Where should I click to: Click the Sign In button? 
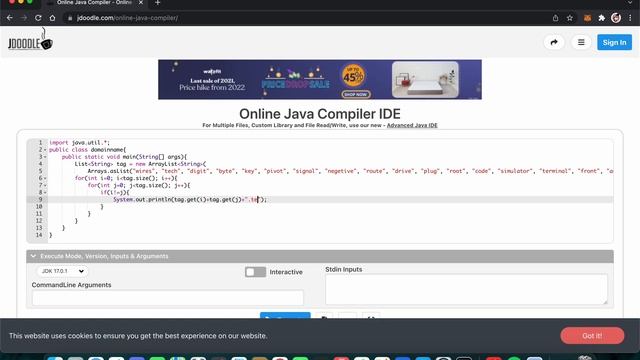tap(614, 42)
